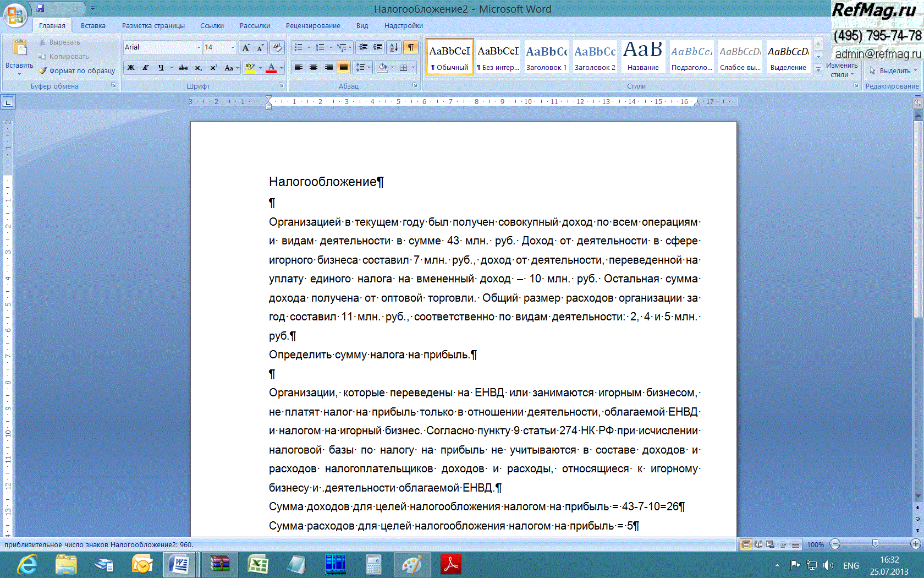The image size is (924, 578).
Task: Click the Format Painter brush icon
Action: [x=43, y=70]
